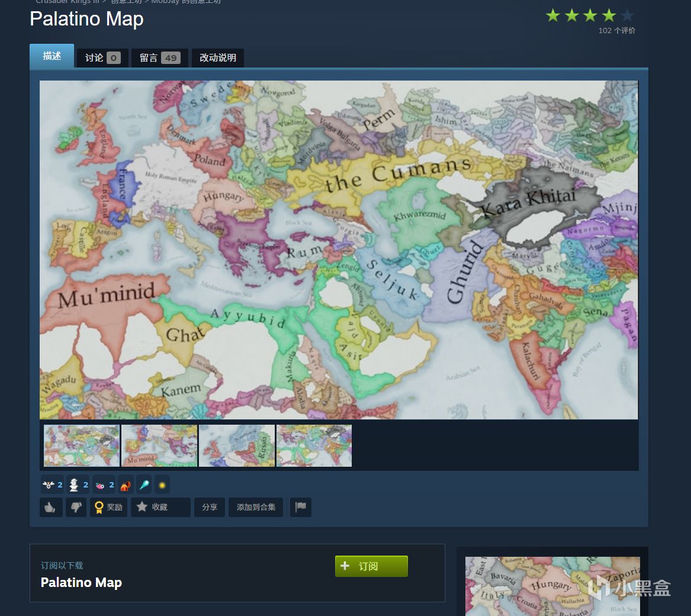Screen dimensions: 691x616
Task: Click the Crusader Kings III breadcrumb link
Action: 68,2
